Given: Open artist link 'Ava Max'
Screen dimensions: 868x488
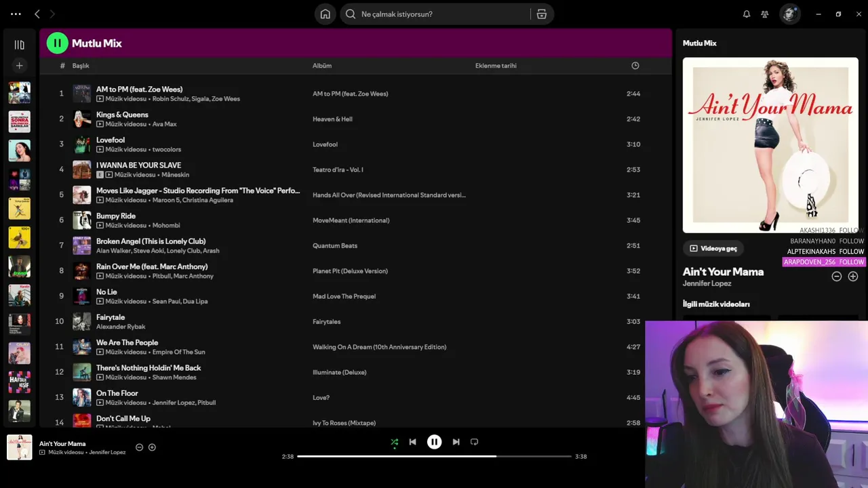Looking at the screenshot, I should point(164,124).
